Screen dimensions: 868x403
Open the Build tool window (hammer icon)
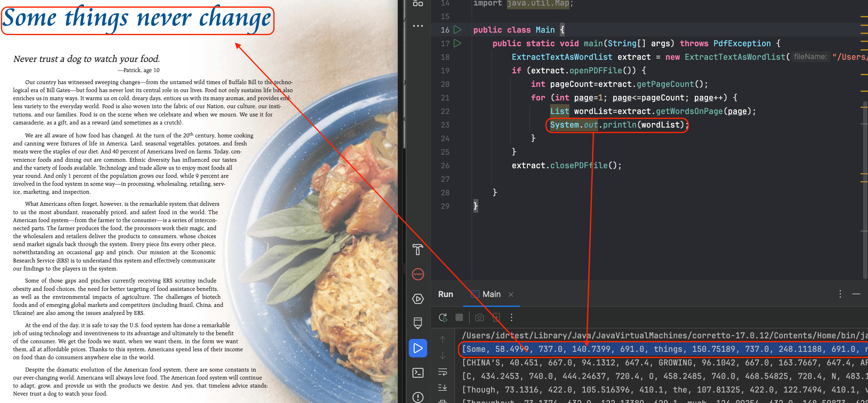pos(418,250)
